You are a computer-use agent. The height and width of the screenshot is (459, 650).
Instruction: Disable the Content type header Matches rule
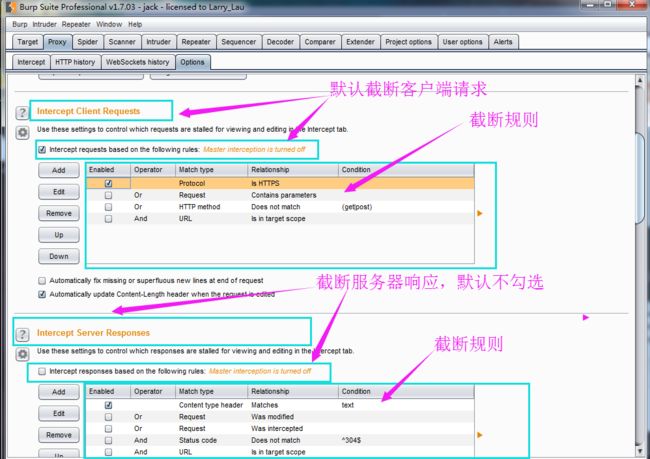[108, 405]
